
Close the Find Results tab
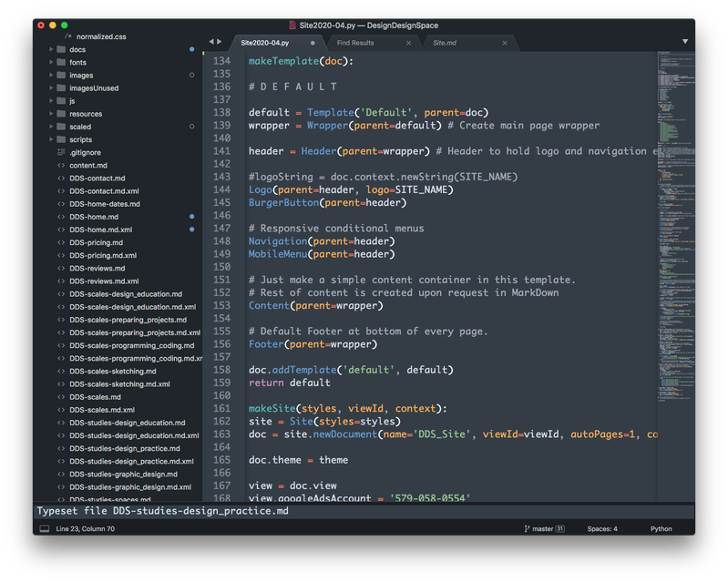(408, 43)
